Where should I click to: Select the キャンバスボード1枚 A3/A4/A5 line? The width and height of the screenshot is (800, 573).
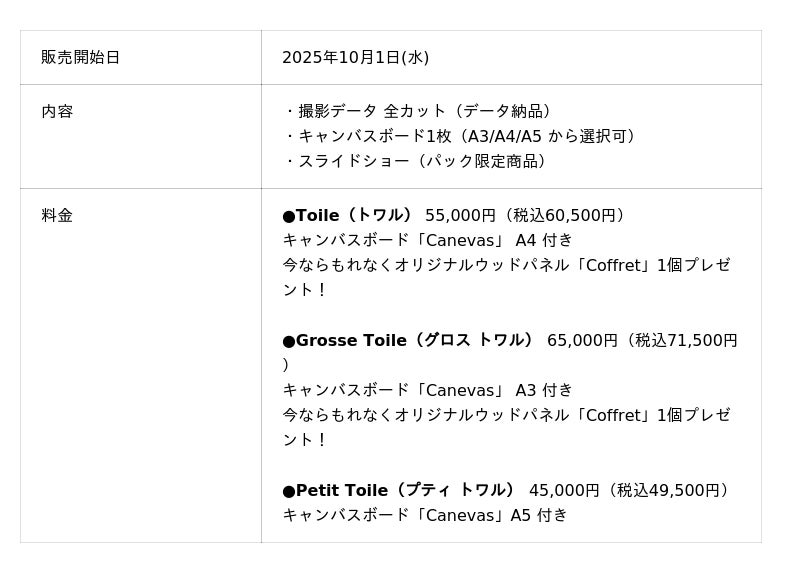[x=462, y=136]
